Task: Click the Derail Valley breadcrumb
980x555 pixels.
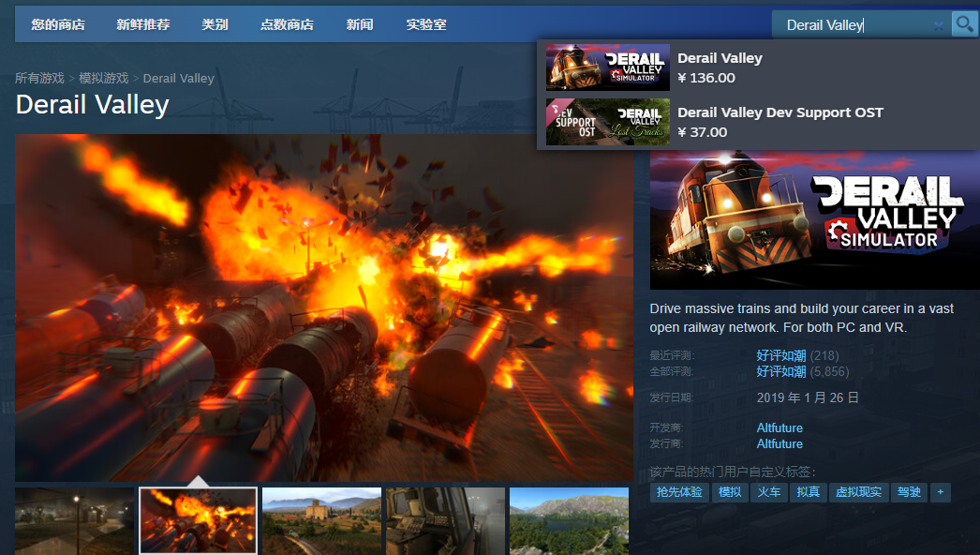Action: 178,78
